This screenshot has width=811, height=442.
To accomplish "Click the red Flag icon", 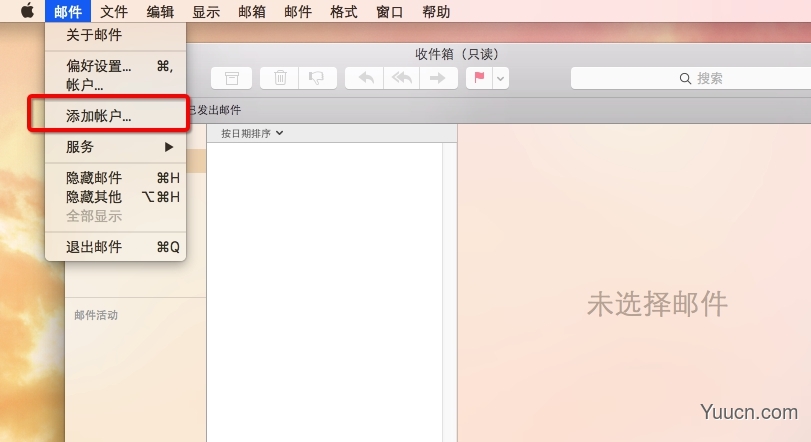I will (479, 78).
